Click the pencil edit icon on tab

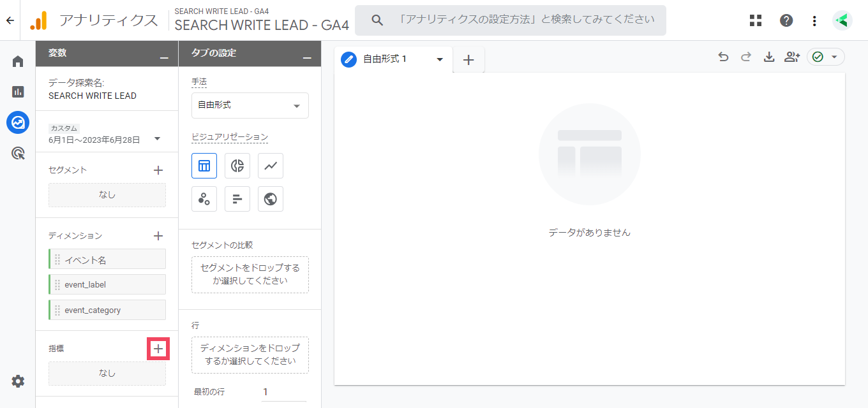tap(349, 59)
